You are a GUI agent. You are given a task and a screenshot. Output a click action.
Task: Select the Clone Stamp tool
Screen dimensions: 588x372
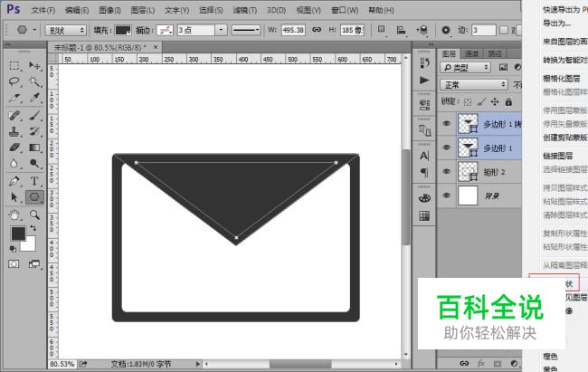14,131
